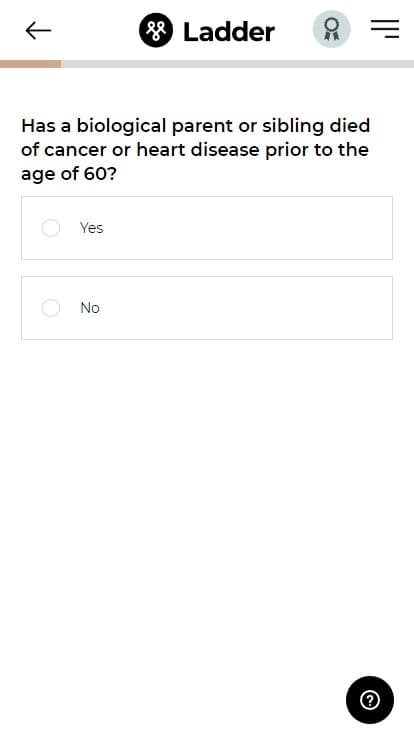Screen dimensions: 414x736
Task: Click the orange filled progress segment
Action: [x=31, y=64]
